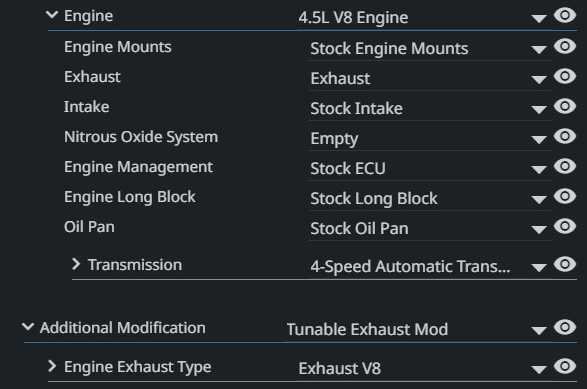
Task: Toggle Engine Exhaust Type eye icon
Action: (x=565, y=366)
